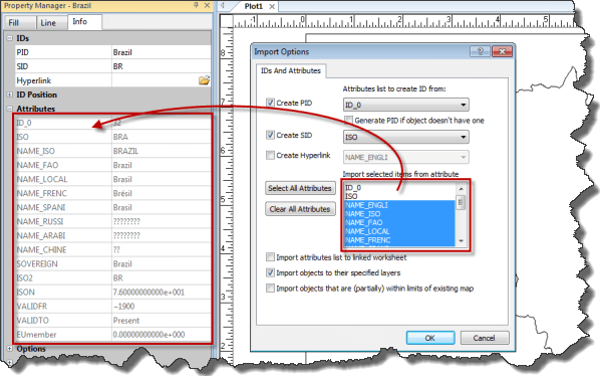Open the ISO SID attribute dropdown
The height and width of the screenshot is (376, 600).
406,137
